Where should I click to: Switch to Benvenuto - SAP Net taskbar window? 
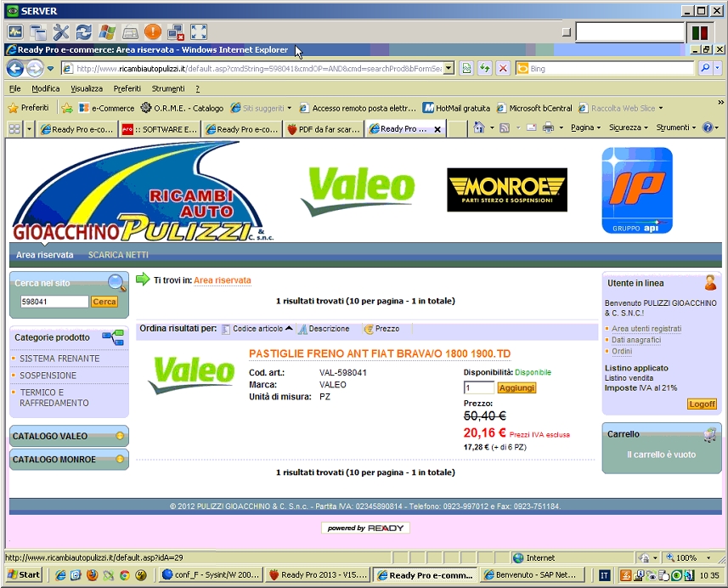point(530,574)
